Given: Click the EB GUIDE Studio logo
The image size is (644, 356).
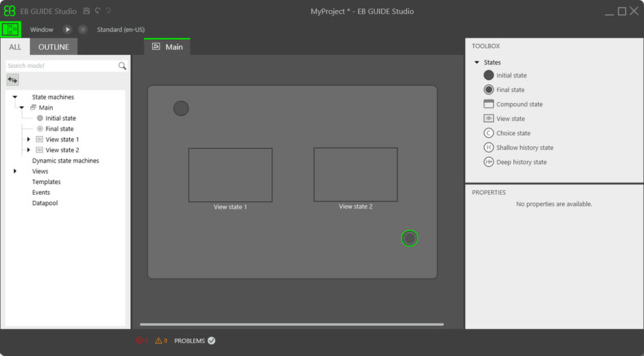Looking at the screenshot, I should click(10, 11).
